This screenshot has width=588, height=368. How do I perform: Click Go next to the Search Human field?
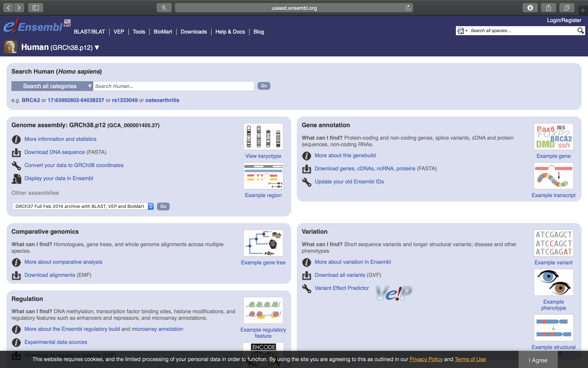point(264,86)
